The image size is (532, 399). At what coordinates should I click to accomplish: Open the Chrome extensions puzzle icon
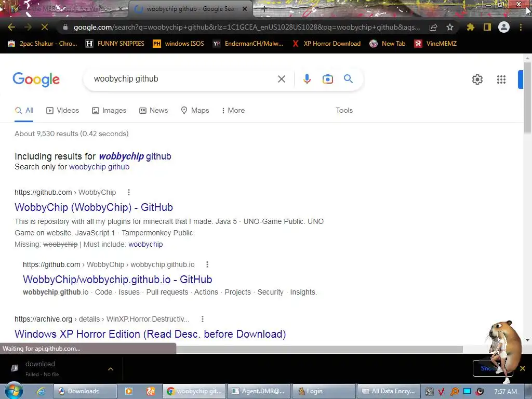click(x=470, y=27)
